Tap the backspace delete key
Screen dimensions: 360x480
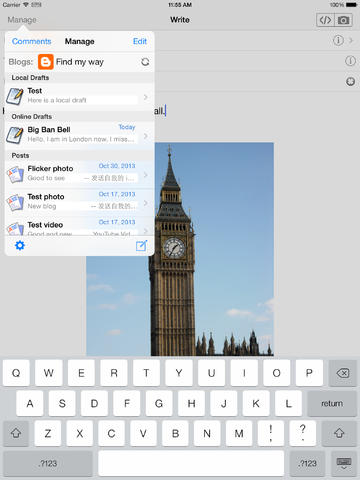point(342,373)
